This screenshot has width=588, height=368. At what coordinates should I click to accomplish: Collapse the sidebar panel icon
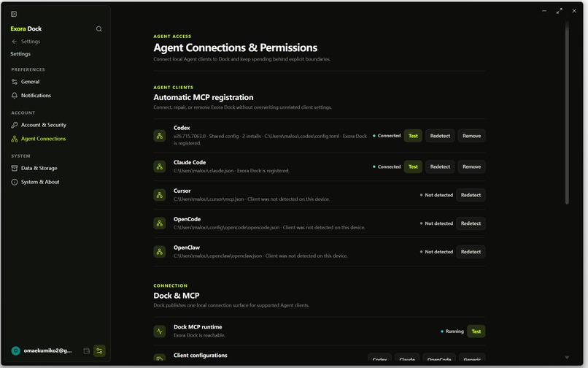[14, 14]
